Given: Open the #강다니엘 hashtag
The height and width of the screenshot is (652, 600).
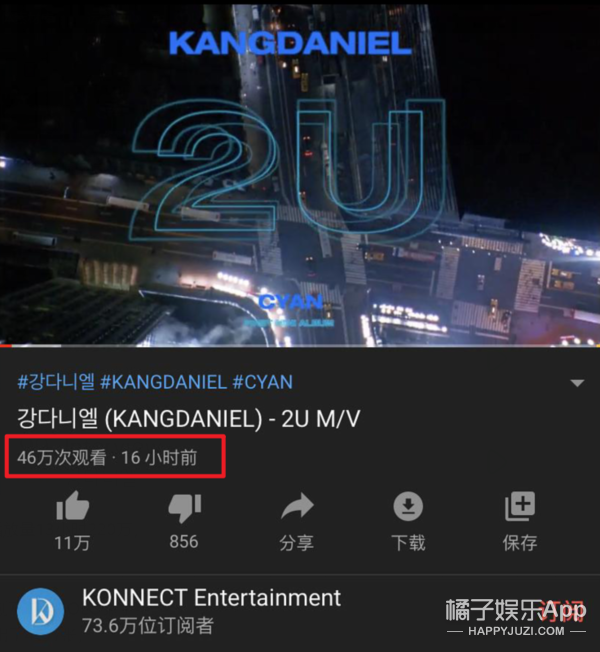Looking at the screenshot, I should tap(56, 382).
